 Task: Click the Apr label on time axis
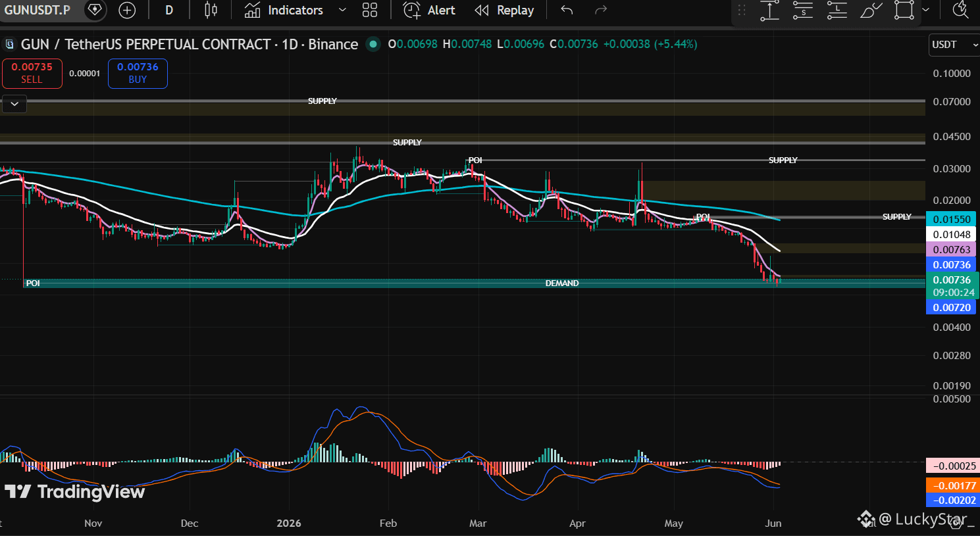pyautogui.click(x=577, y=523)
